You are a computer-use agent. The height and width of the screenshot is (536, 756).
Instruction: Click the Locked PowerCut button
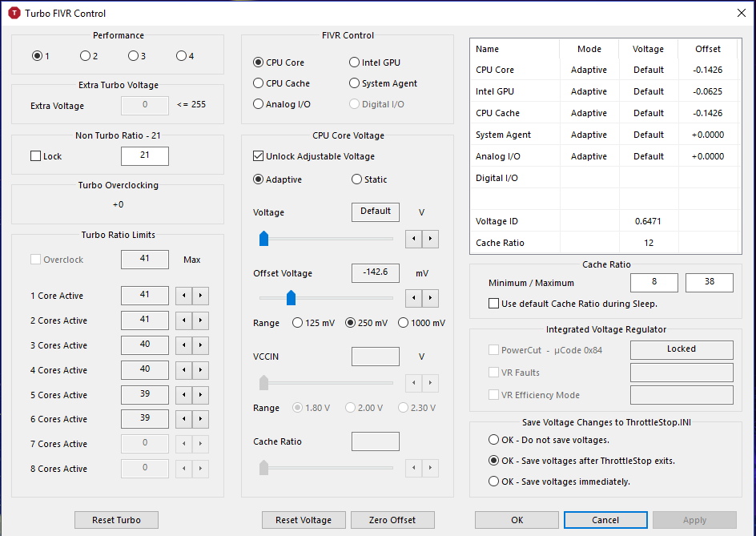(x=682, y=350)
